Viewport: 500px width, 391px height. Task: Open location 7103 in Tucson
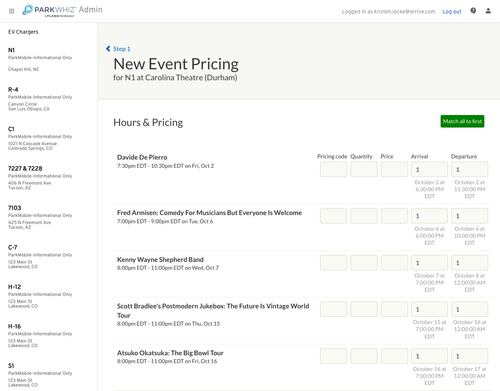(x=40, y=217)
